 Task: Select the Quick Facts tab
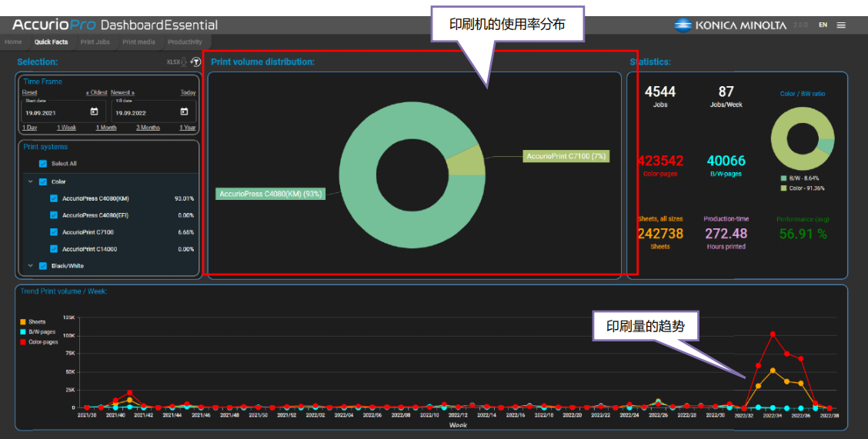pos(51,42)
